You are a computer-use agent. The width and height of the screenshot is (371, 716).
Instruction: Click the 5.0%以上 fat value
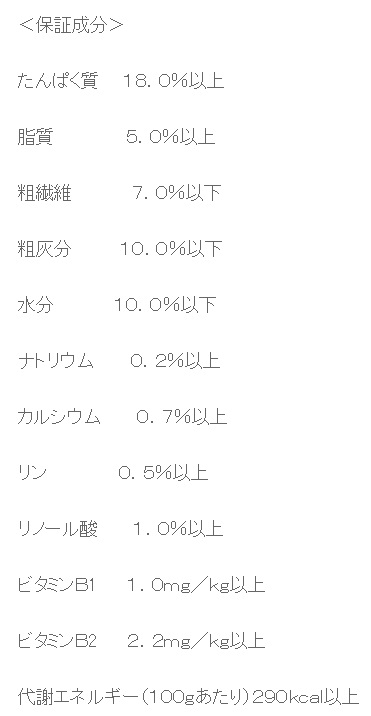170,137
